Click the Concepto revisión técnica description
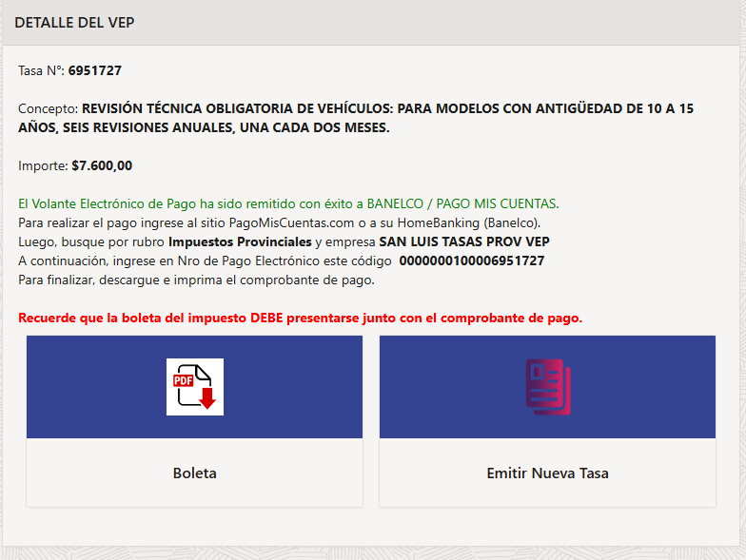The width and height of the screenshot is (746, 560). coord(356,118)
